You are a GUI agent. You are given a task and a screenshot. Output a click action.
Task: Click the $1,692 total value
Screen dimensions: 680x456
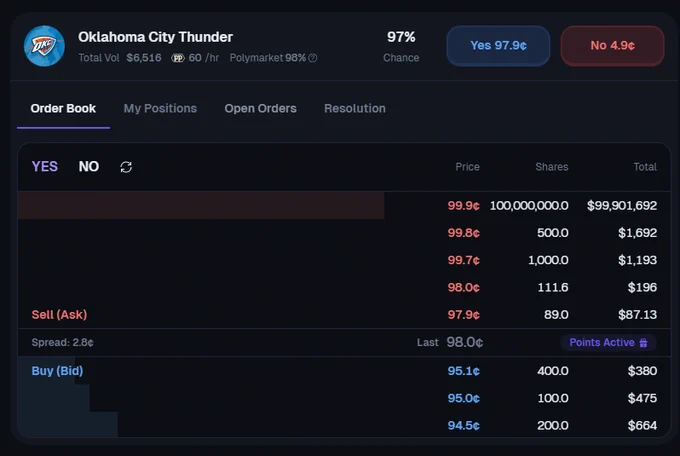[638, 233]
